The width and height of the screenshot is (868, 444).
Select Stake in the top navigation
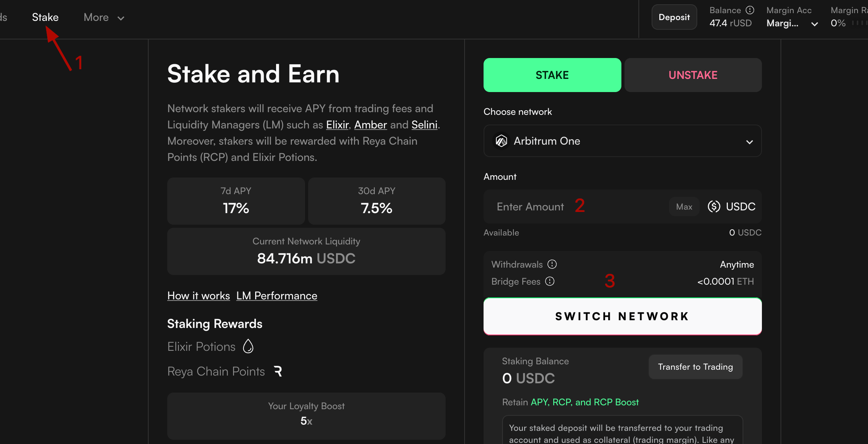[45, 17]
